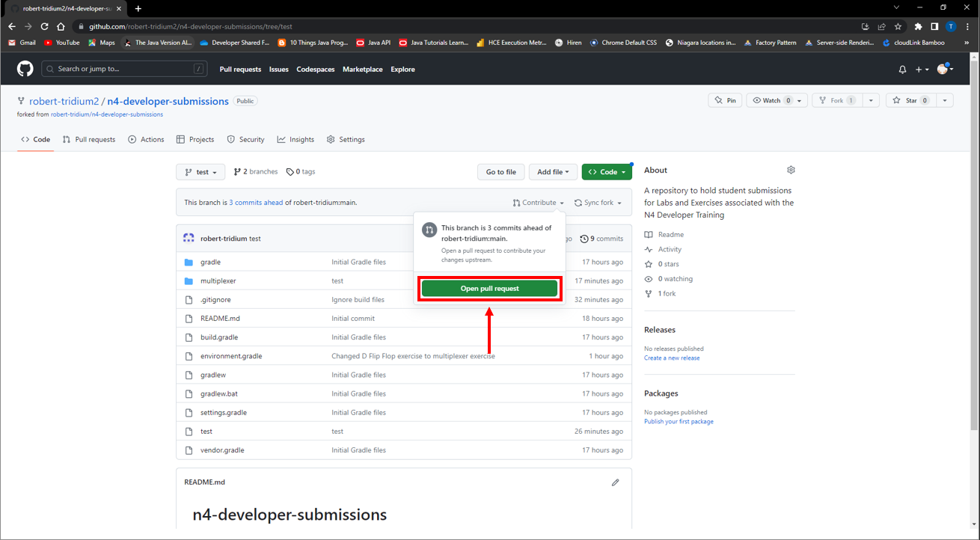This screenshot has width=980, height=540.
Task: Click the GitHub Octocat logo
Action: [25, 69]
